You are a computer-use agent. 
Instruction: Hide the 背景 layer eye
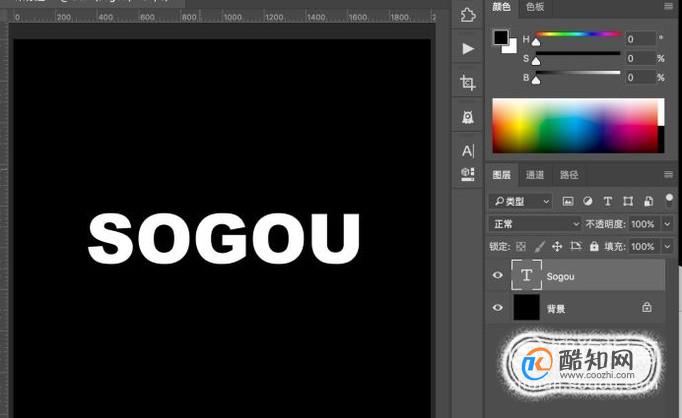[498, 308]
